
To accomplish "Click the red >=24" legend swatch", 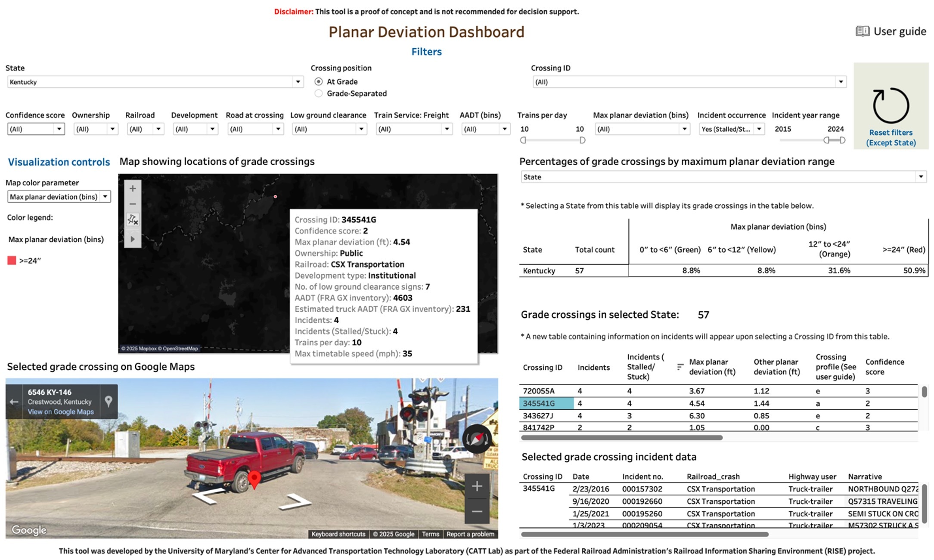I will coord(12,260).
